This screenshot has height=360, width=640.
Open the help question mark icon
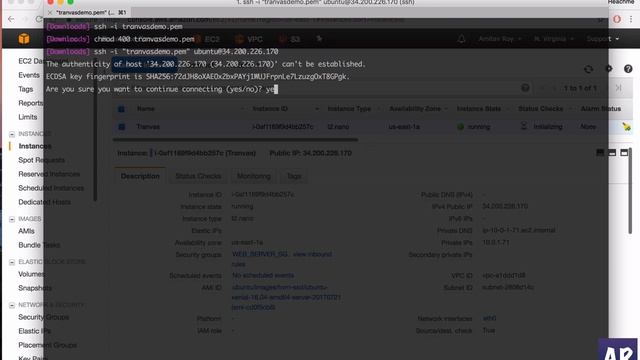click(x=628, y=69)
